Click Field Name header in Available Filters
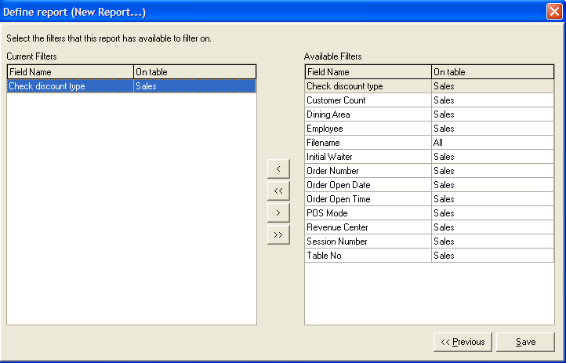Image resolution: width=566 pixels, height=363 pixels. pyautogui.click(x=368, y=72)
